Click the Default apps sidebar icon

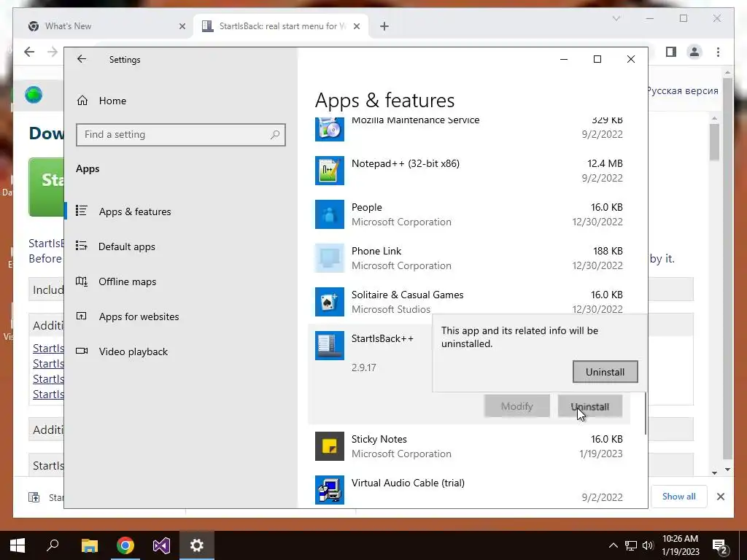[82, 246]
